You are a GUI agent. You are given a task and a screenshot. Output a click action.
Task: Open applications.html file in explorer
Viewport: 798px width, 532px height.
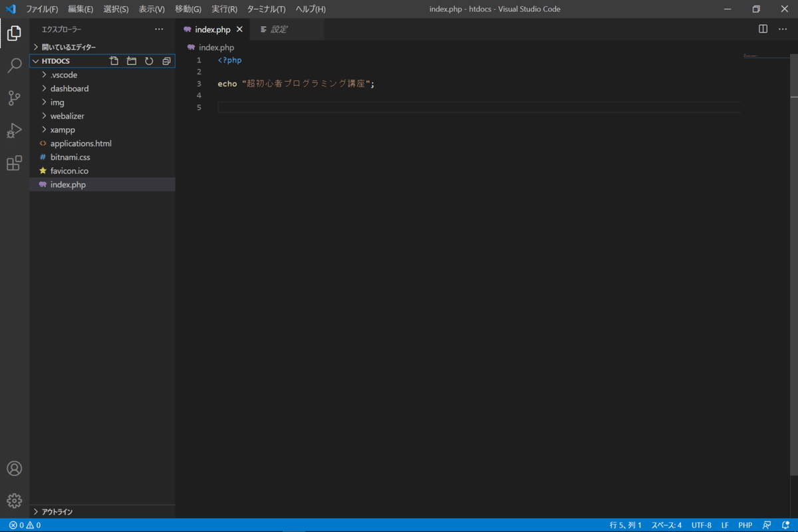click(x=102, y=144)
